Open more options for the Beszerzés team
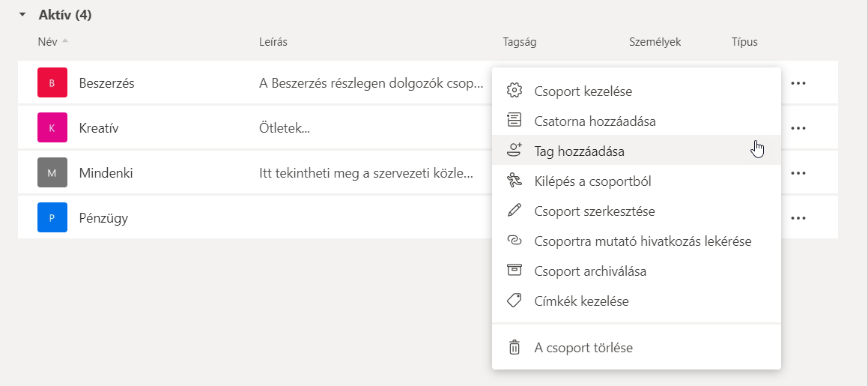This screenshot has height=386, width=868. pyautogui.click(x=798, y=83)
